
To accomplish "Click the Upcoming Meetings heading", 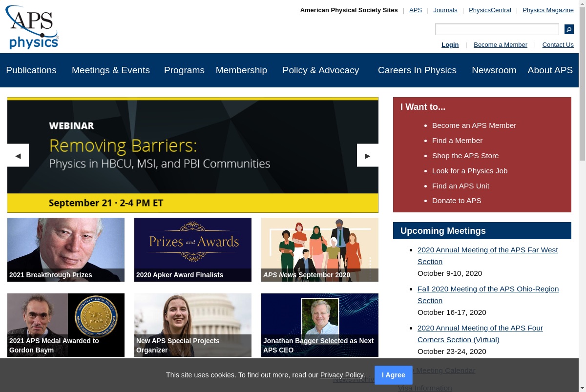I will (x=443, y=231).
